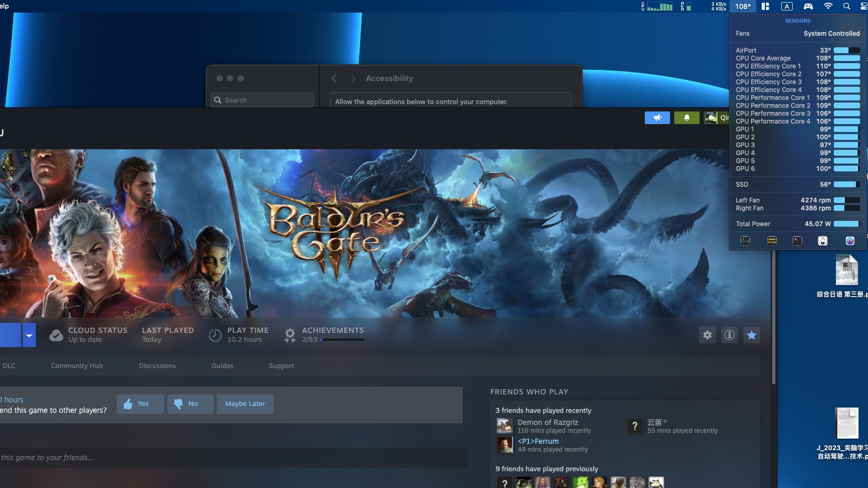Launch System Information from the sensors panel
Image resolution: width=868 pixels, height=488 pixels.
click(x=823, y=241)
